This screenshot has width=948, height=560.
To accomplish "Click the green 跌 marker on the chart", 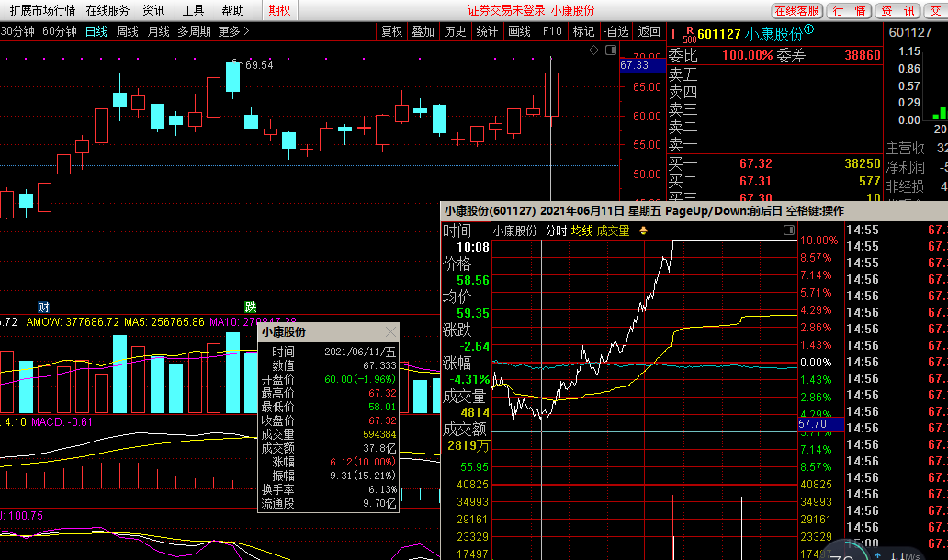I will (250, 307).
